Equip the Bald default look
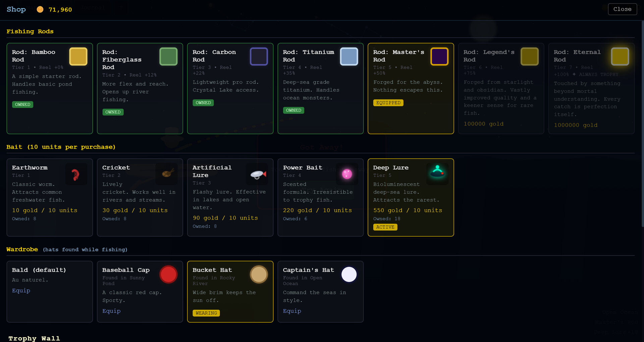644x342 pixels. pos(21,291)
